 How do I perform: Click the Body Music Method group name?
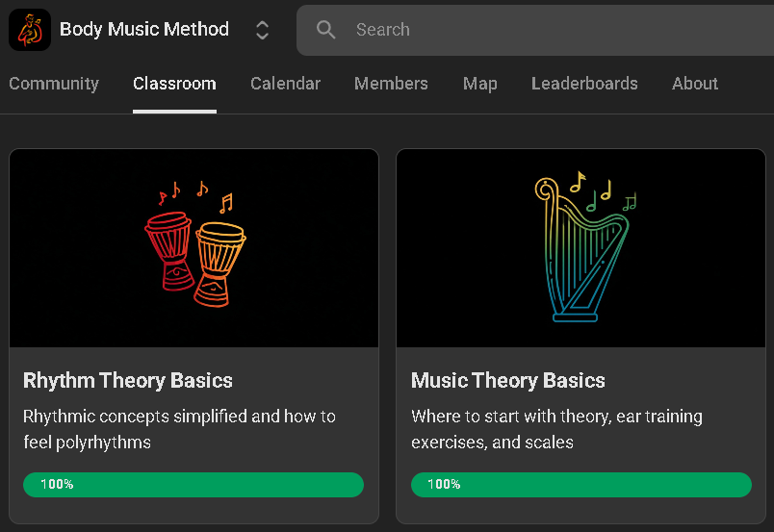pyautogui.click(x=144, y=29)
